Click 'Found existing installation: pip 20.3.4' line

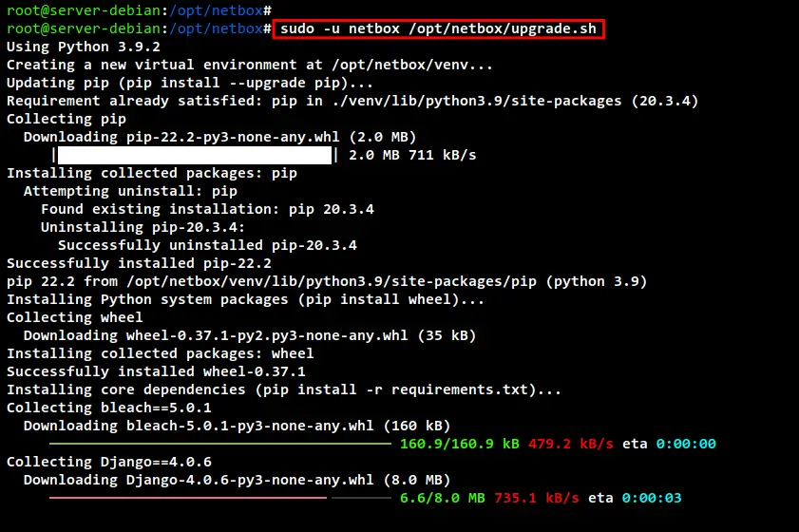(207, 209)
